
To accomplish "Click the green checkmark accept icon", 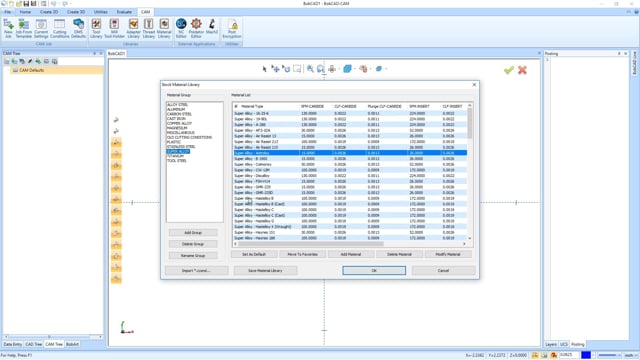I will pyautogui.click(x=509, y=70).
